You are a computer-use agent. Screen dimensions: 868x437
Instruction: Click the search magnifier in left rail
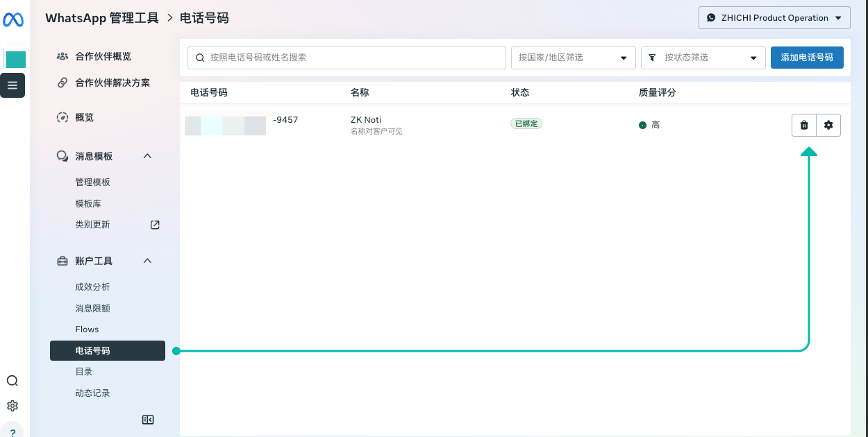pyautogui.click(x=12, y=381)
